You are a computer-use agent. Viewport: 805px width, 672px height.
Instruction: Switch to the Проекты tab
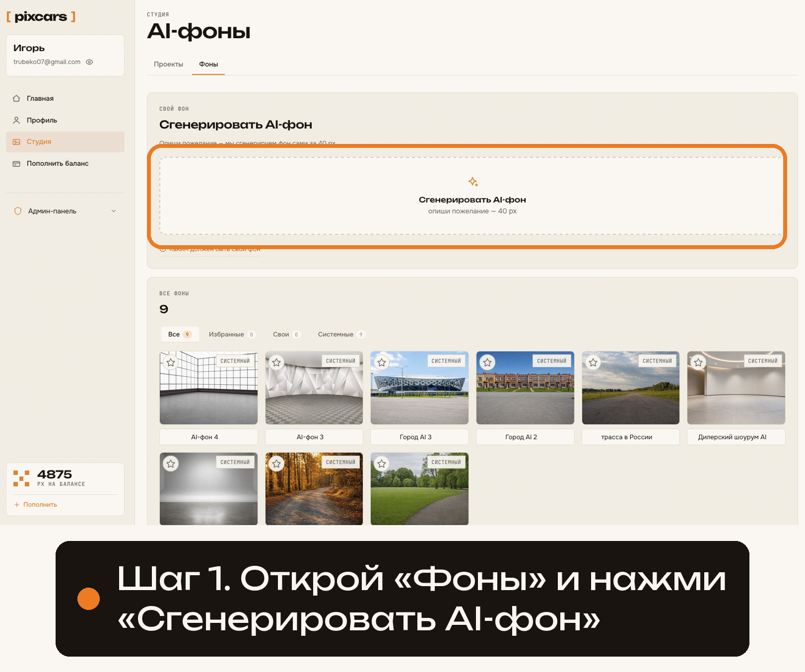[168, 64]
